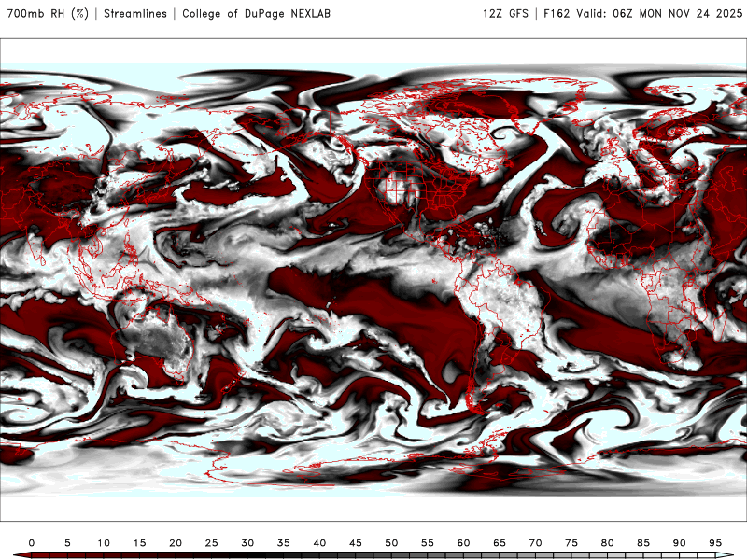The width and height of the screenshot is (747, 560).
Task: Click the 55 label on the color scale
Action: (428, 543)
